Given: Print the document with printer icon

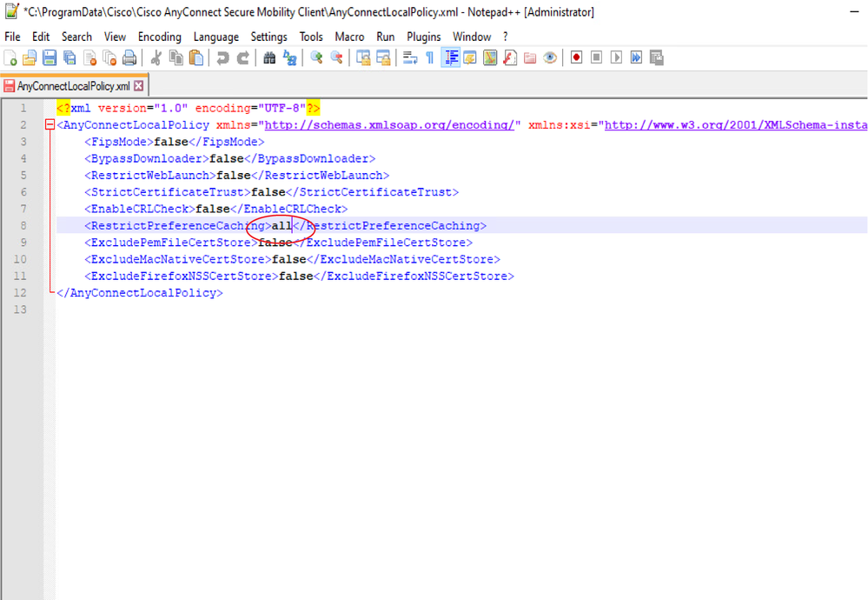Looking at the screenshot, I should tap(129, 57).
